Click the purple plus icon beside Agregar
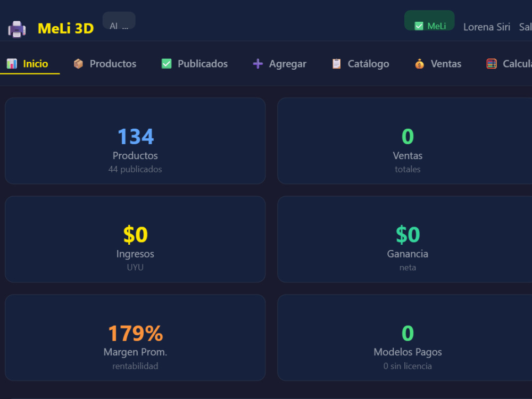Viewport: 532px width, 399px height. coord(258,63)
